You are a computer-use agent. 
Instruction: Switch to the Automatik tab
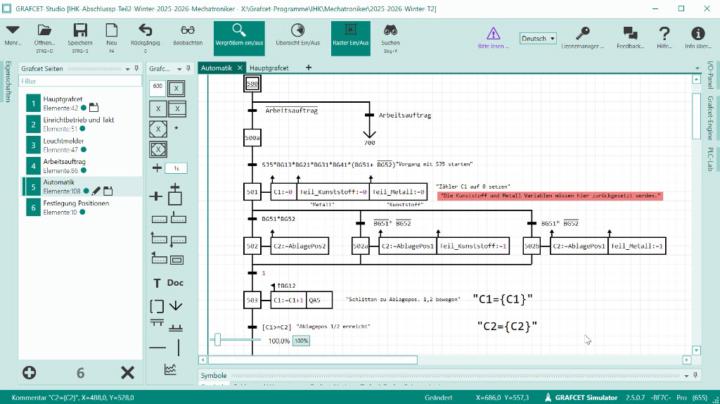(216, 68)
